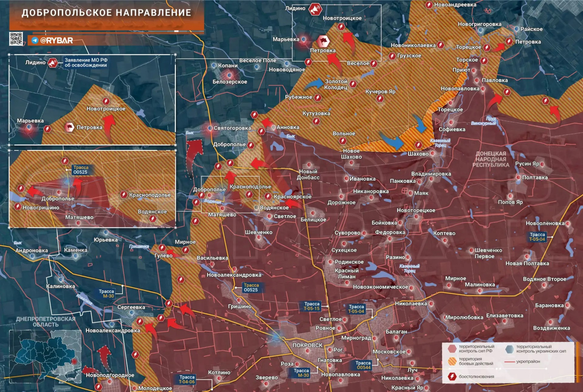This screenshot has width=583, height=392.
Task: Click the Ukraine locator mini-map
Action: pos(45,356)
